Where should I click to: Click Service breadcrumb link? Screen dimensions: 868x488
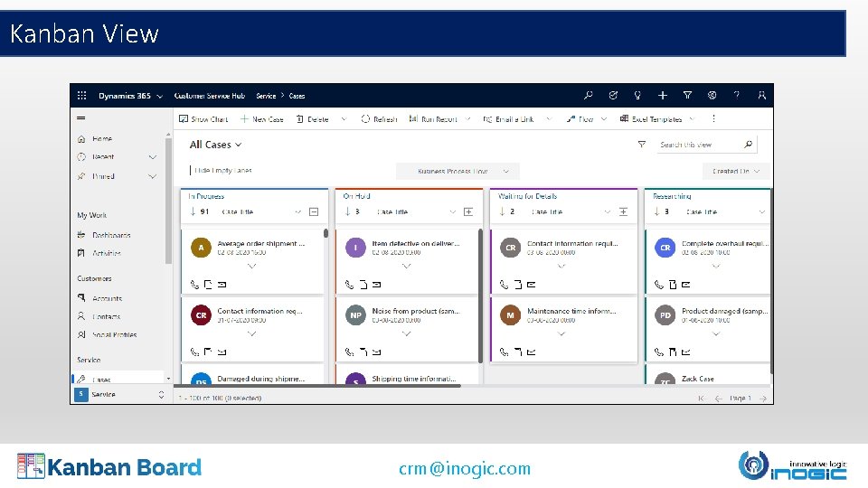click(266, 96)
